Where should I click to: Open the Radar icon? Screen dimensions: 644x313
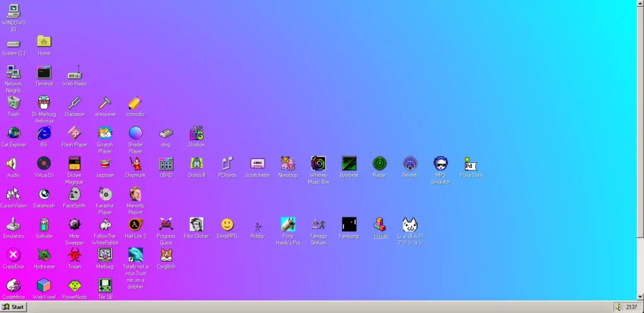click(379, 163)
